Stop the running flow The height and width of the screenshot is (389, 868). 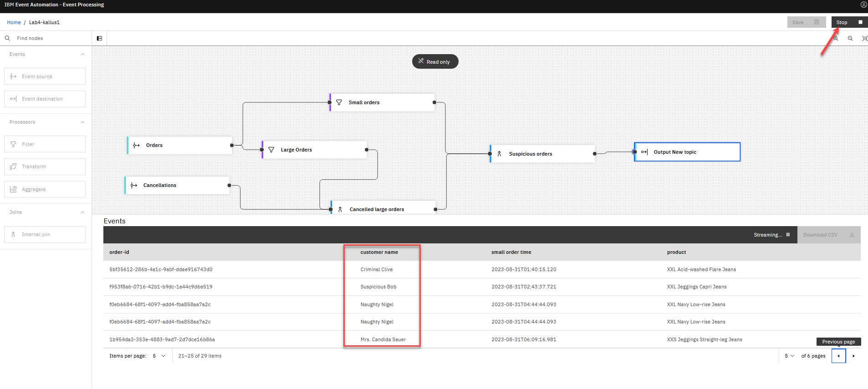(x=849, y=22)
